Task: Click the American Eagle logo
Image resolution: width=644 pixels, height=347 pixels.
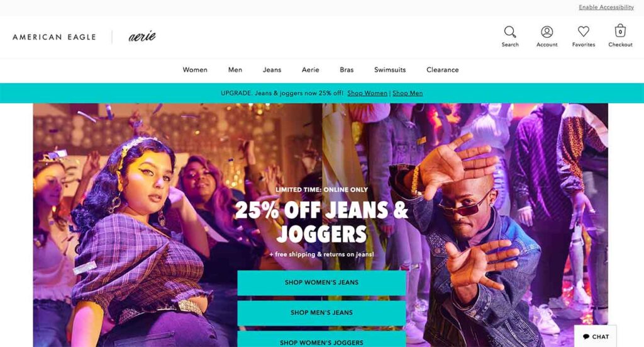Action: [x=54, y=37]
